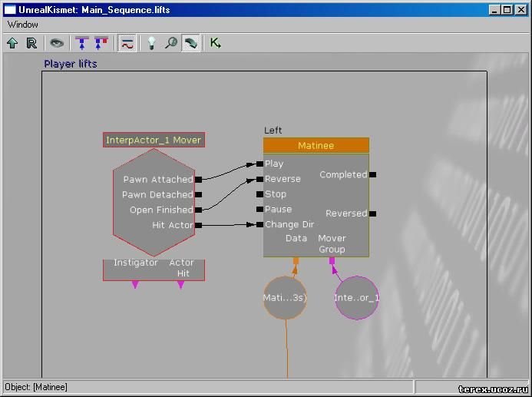
Task: Select the magenta InterpActor object variable circle
Action: (356, 297)
